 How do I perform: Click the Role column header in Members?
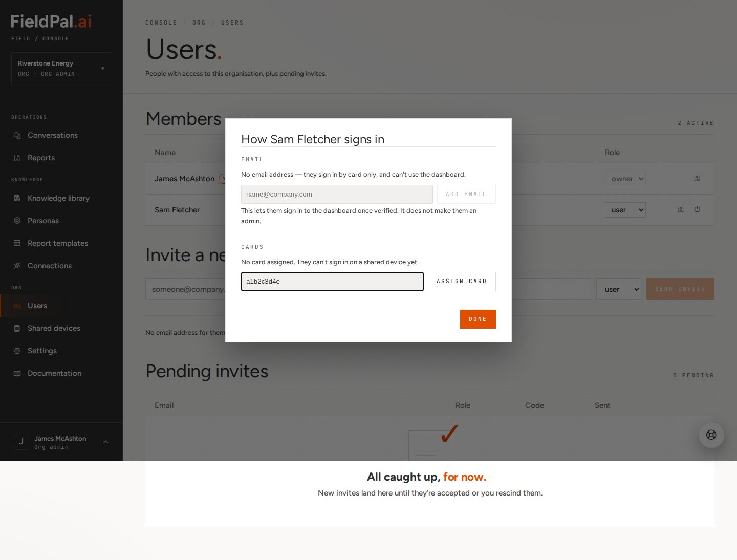[x=612, y=153]
